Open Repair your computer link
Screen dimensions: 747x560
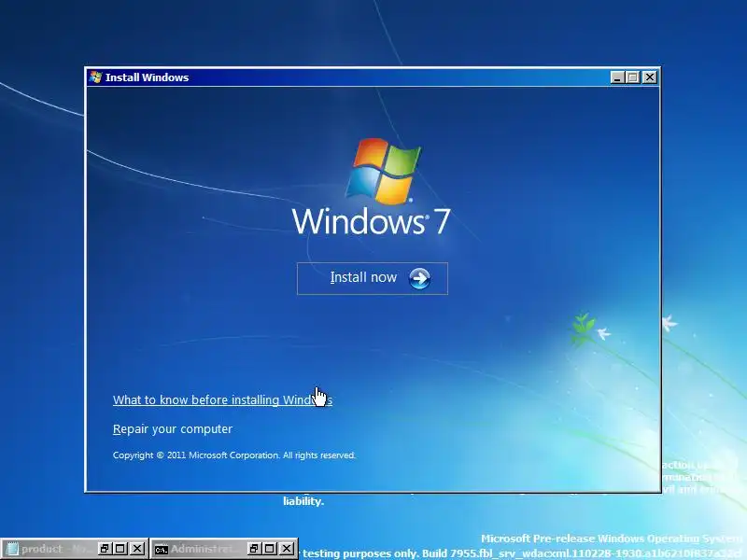click(173, 429)
